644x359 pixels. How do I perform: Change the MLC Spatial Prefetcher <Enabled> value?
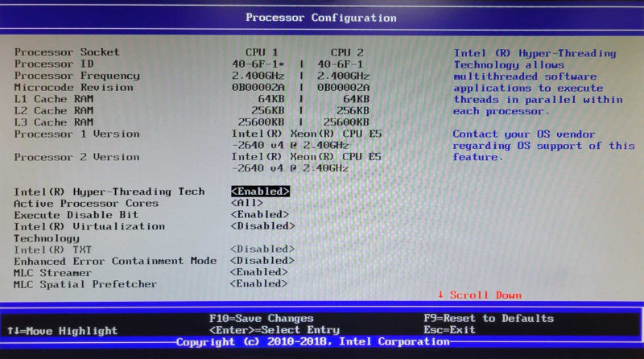pyautogui.click(x=258, y=283)
